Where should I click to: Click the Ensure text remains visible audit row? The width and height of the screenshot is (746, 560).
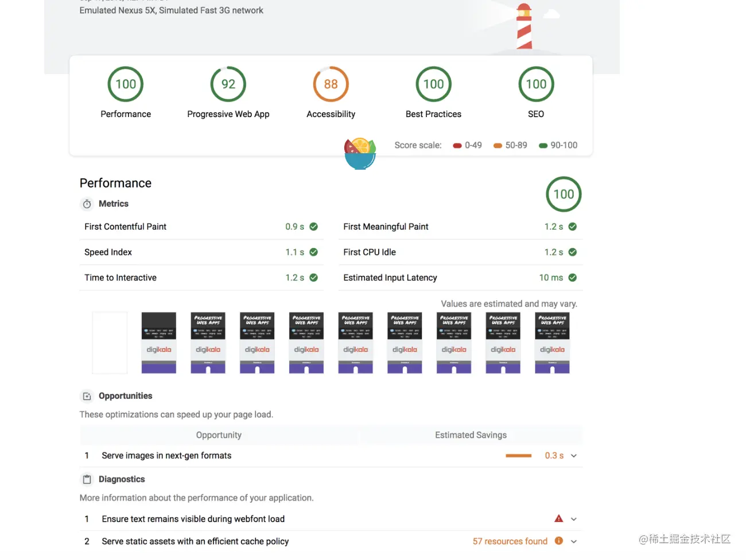pos(331,519)
